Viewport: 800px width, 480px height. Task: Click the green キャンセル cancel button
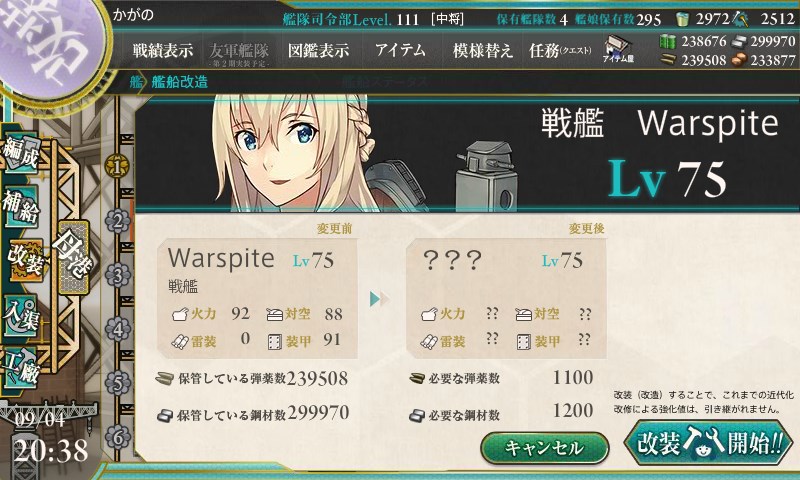tap(544, 448)
